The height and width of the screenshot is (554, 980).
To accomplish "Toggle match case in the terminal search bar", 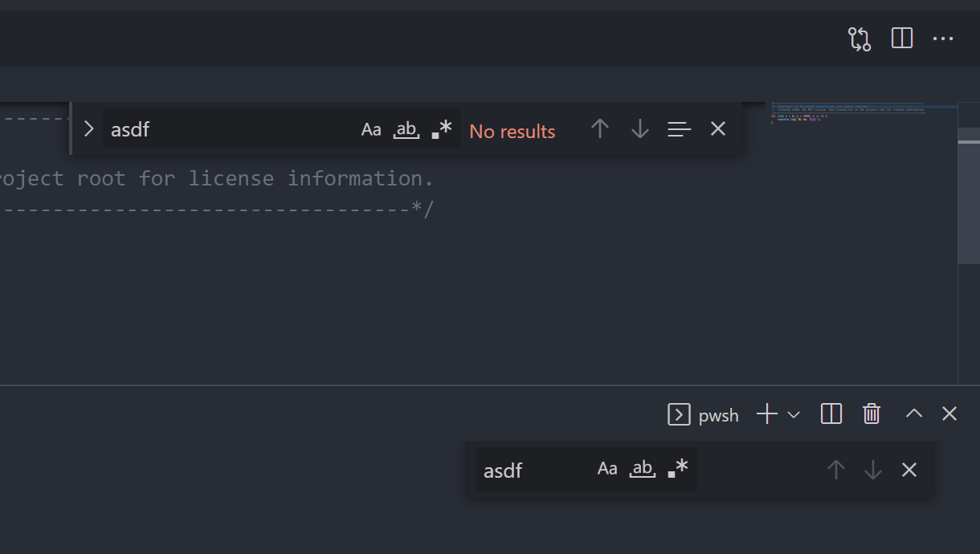I will pyautogui.click(x=607, y=468).
